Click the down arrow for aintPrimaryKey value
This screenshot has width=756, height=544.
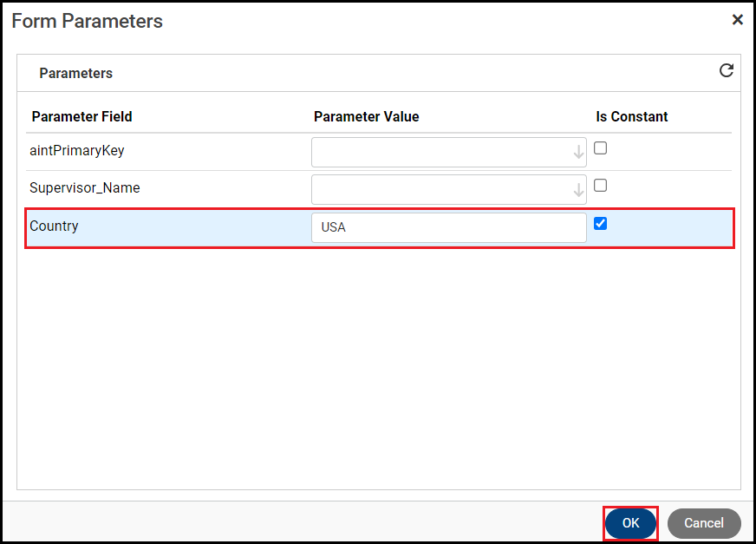(578, 153)
